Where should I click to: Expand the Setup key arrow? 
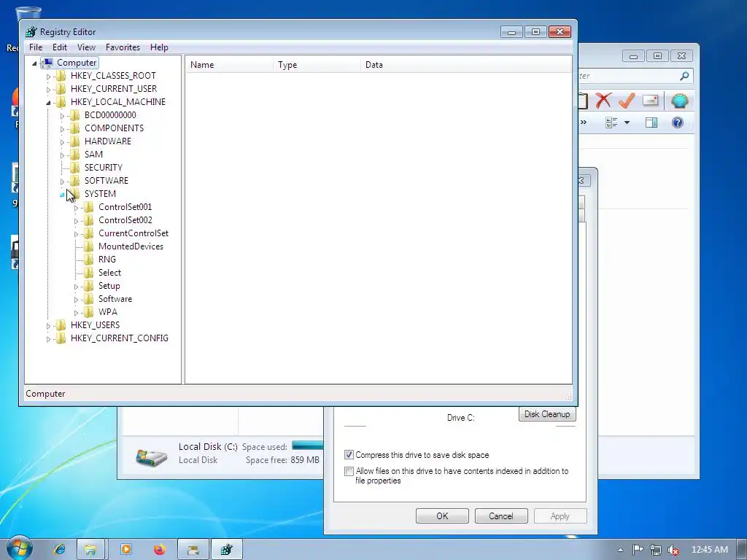[76, 287]
